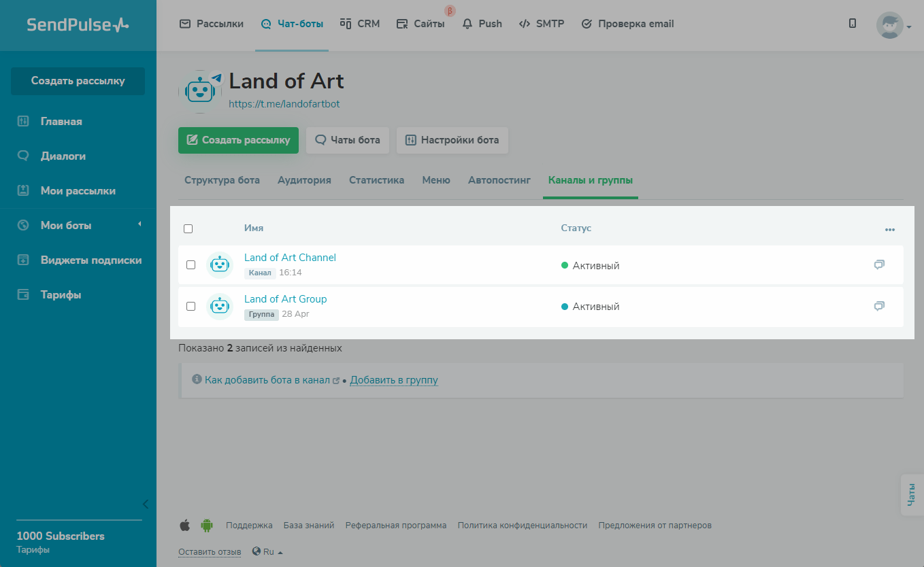The image size is (924, 567).
Task: Open the user profile avatar dropdown
Action: pyautogui.click(x=893, y=26)
